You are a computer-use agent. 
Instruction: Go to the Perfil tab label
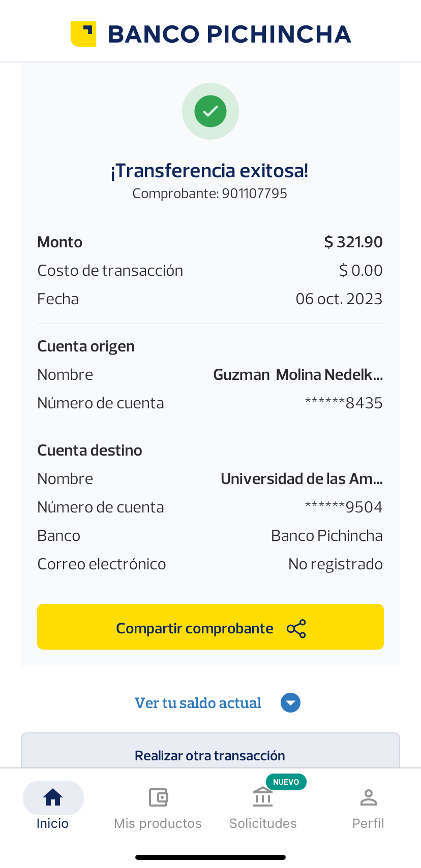coord(368,823)
